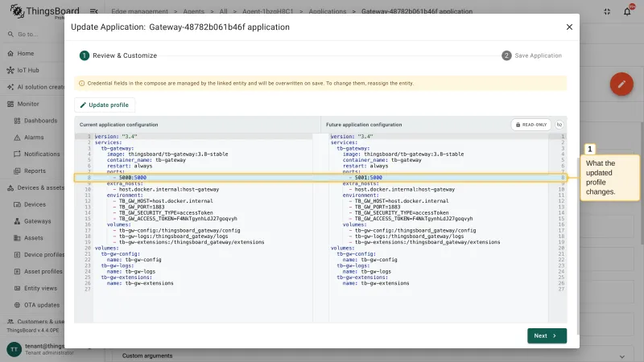Click the Entity views icon

17,288
